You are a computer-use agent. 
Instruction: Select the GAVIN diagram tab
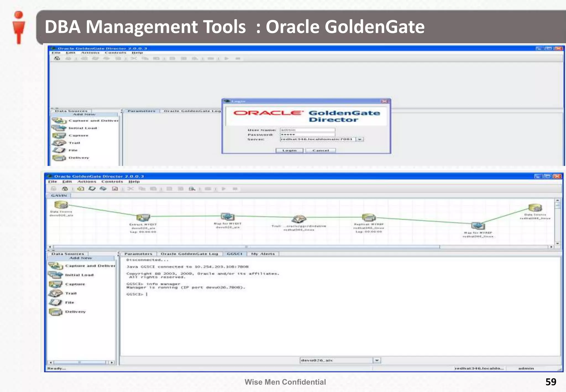[59, 195]
